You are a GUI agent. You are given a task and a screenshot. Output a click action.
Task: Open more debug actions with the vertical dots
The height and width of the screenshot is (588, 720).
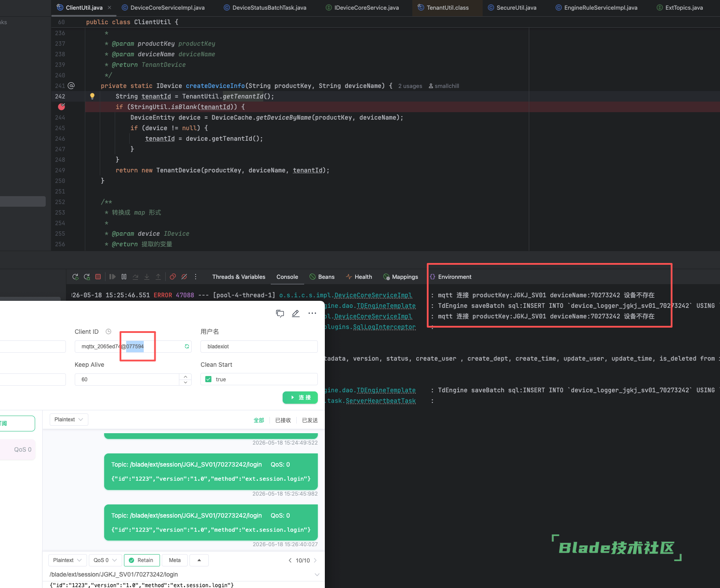(x=196, y=277)
